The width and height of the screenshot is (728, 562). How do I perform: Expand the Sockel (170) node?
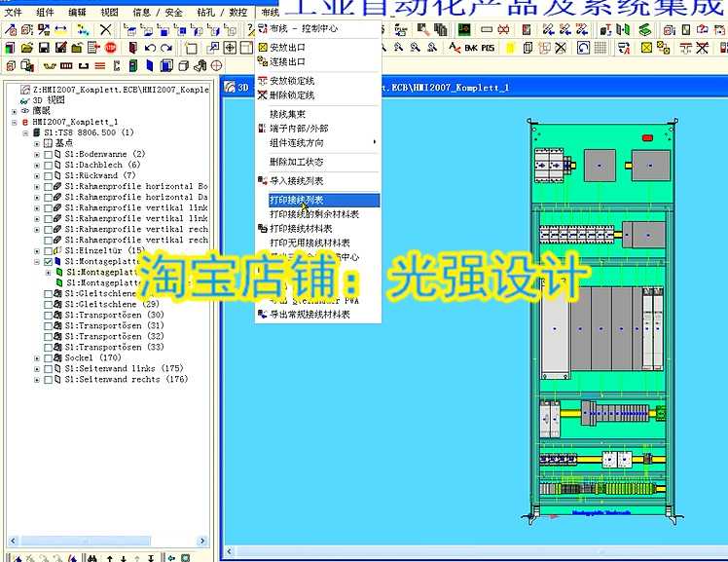(x=37, y=358)
